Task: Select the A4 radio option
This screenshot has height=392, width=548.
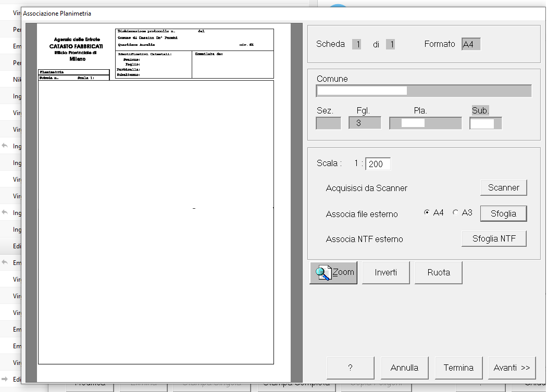Action: point(427,212)
